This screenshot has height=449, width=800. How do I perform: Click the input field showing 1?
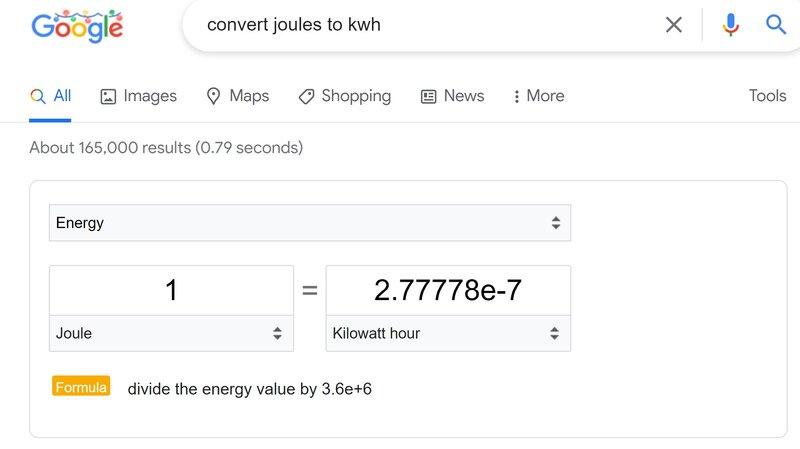click(171, 290)
